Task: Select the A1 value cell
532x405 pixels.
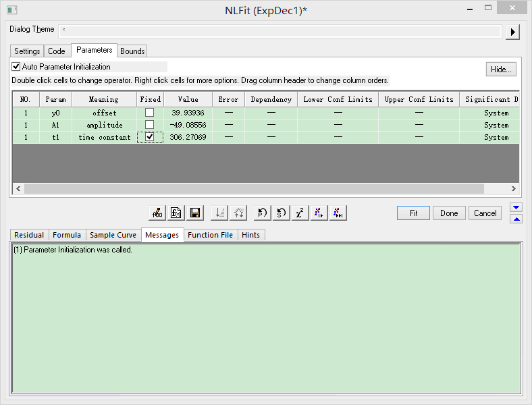Action: pos(188,125)
